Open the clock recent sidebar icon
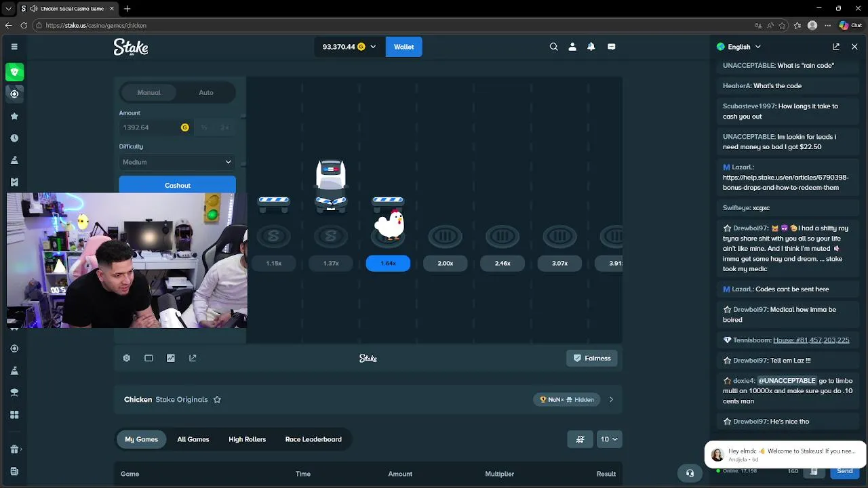Screen dimensions: 868x488 point(14,138)
